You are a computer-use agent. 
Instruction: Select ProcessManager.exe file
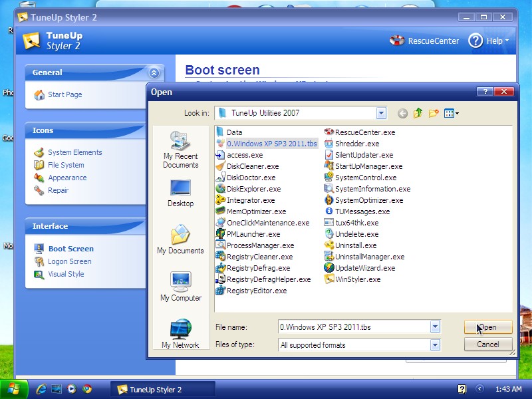coord(255,245)
